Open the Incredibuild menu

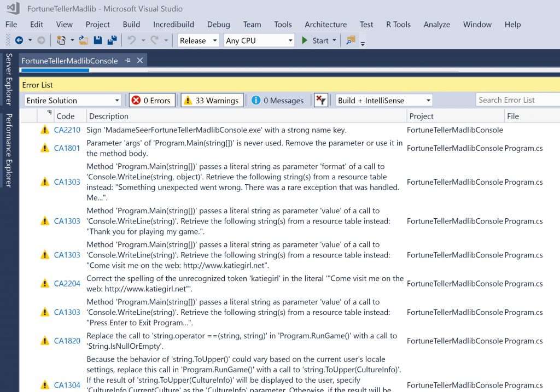pos(173,24)
